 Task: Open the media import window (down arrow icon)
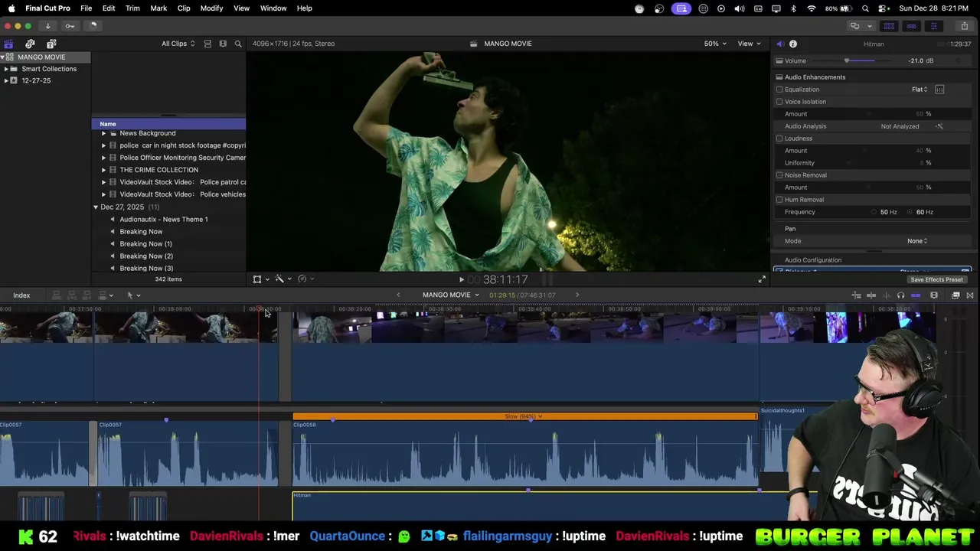coord(47,26)
